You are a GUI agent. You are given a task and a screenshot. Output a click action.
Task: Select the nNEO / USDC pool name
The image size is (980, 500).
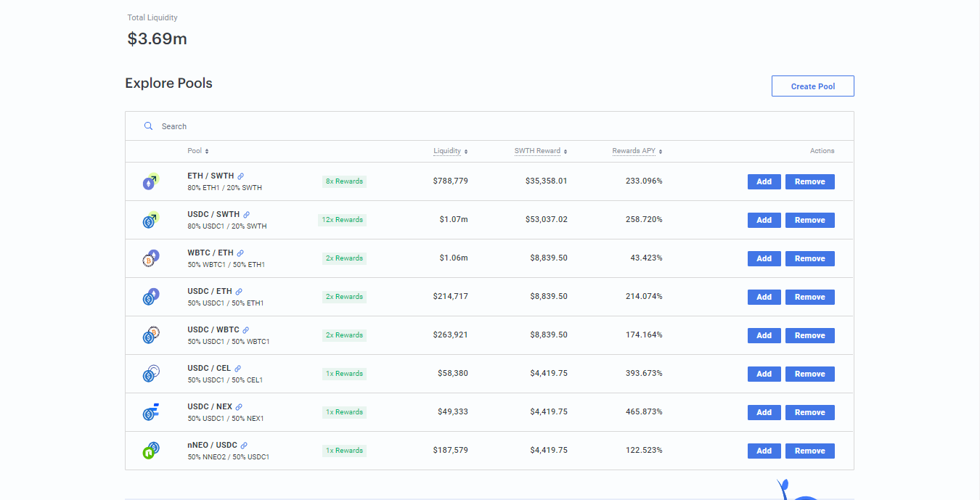pos(212,446)
